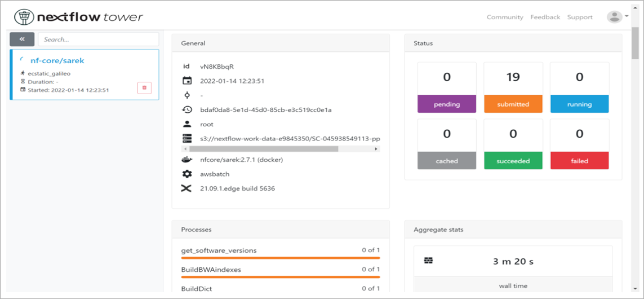This screenshot has width=644, height=299.
Task: Click the BuildBWAindexes process name
Action: pos(211,270)
